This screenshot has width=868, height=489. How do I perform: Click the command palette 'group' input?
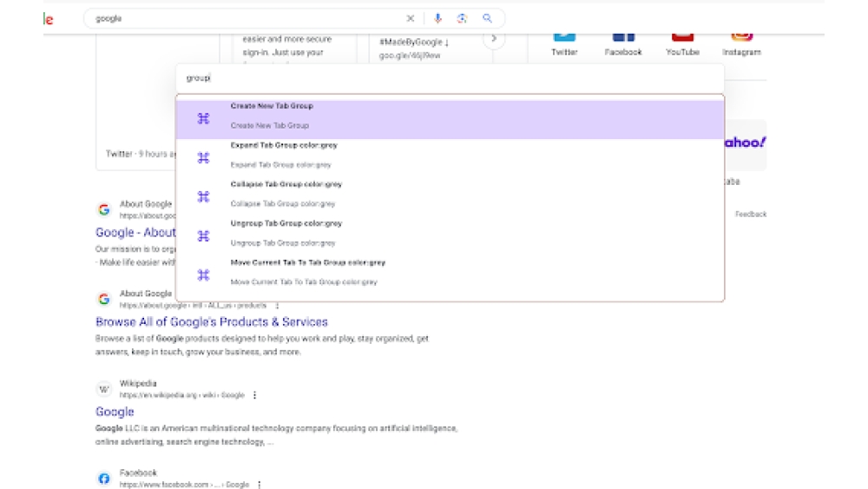pos(450,78)
